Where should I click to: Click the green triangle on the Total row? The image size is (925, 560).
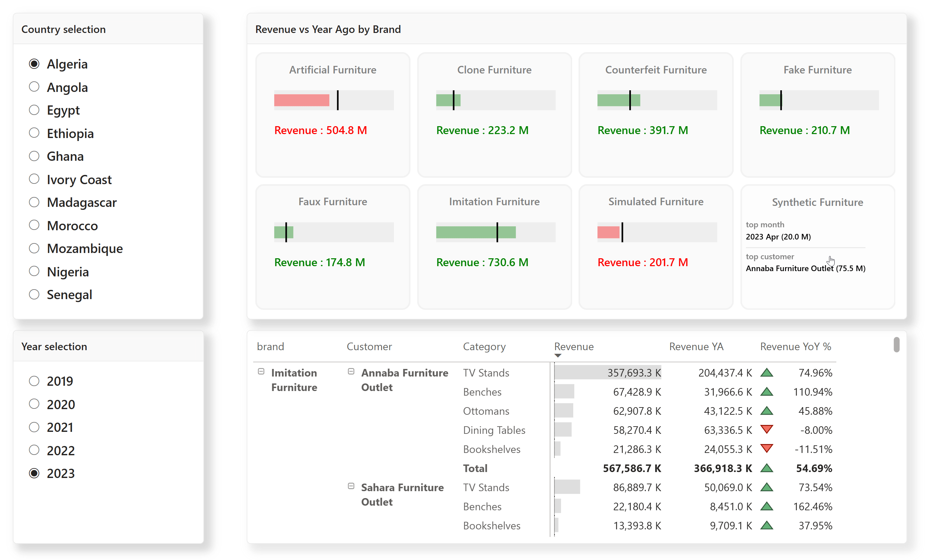click(x=767, y=468)
